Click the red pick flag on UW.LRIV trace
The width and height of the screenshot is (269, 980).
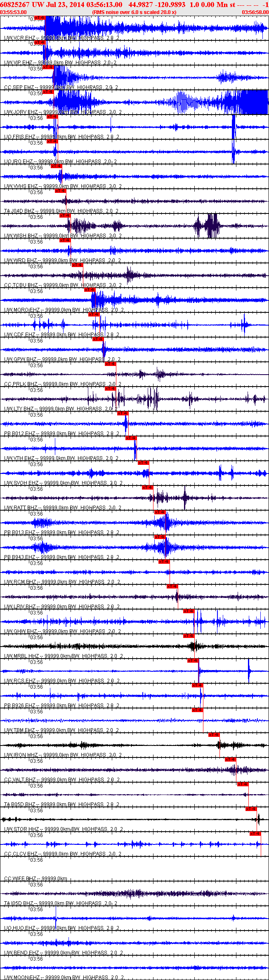[172, 586]
